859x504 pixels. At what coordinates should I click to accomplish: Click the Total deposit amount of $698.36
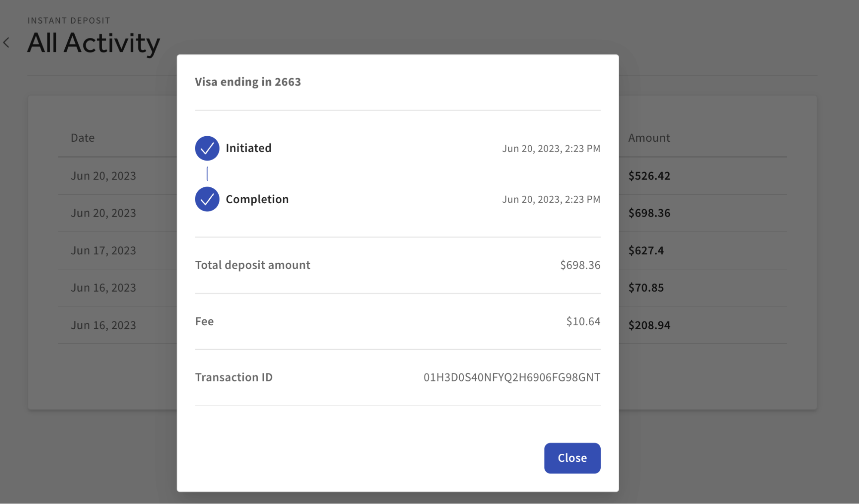click(x=580, y=265)
